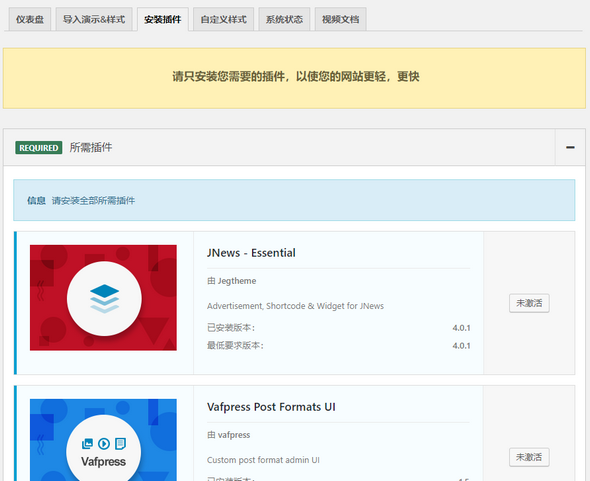Select the 安装插件 tab

point(163,19)
